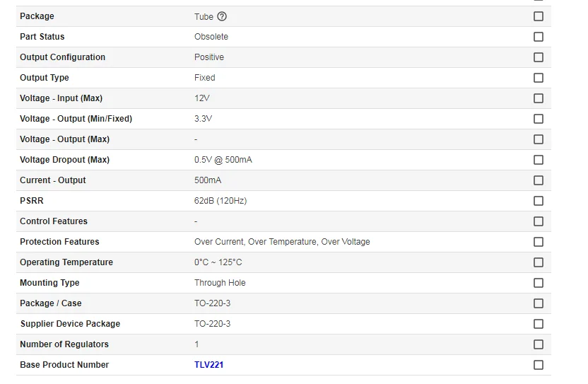Check the Voltage Dropout (Max) checkbox
Screen dimensions: 588x384
(539, 160)
